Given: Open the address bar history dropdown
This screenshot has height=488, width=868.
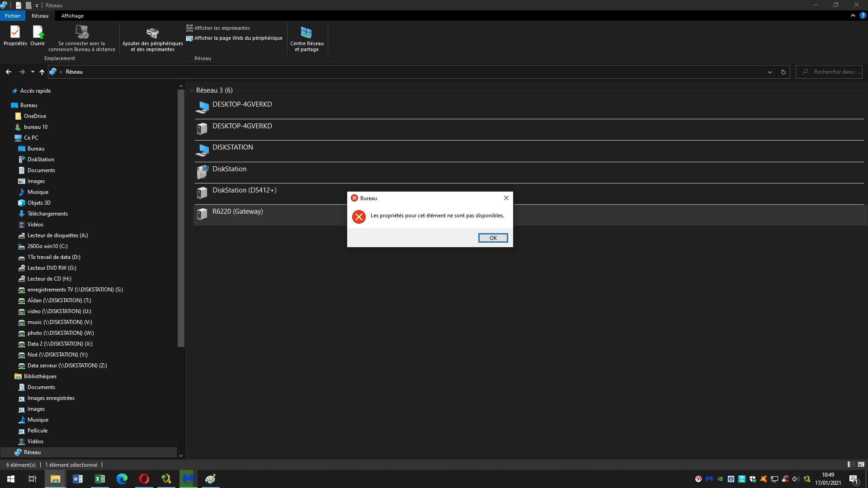Looking at the screenshot, I should pos(770,72).
